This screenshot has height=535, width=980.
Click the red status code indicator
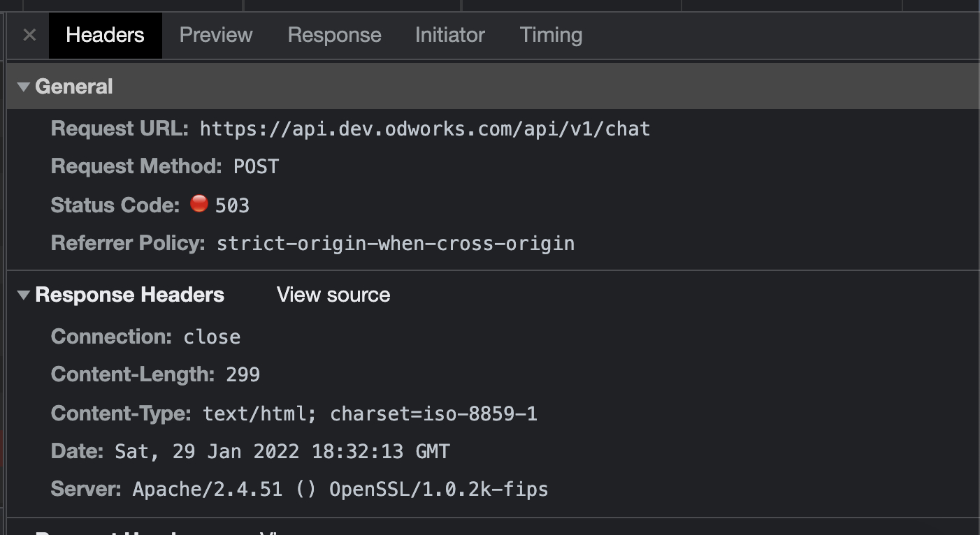pyautogui.click(x=199, y=204)
